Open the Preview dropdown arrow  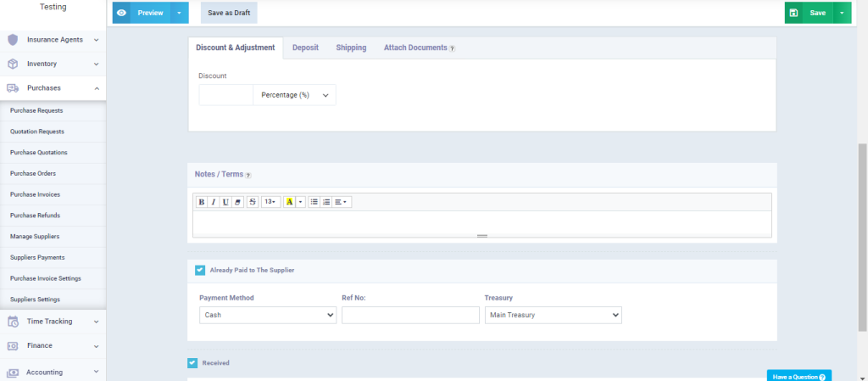[179, 13]
